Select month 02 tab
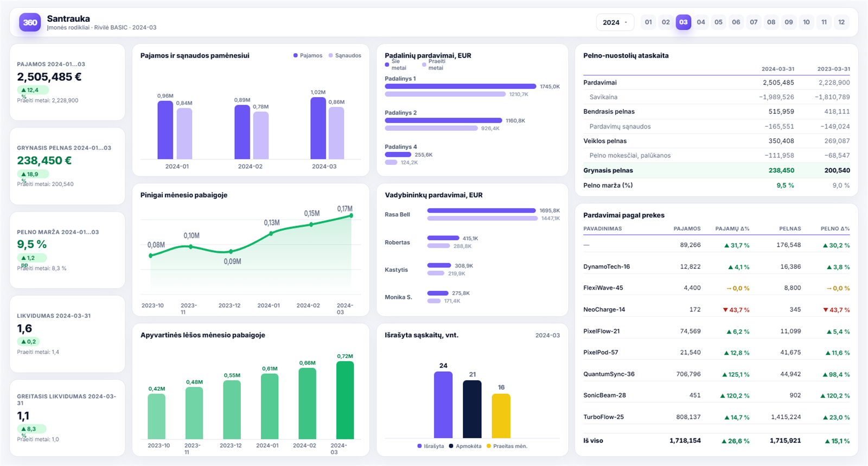 666,22
